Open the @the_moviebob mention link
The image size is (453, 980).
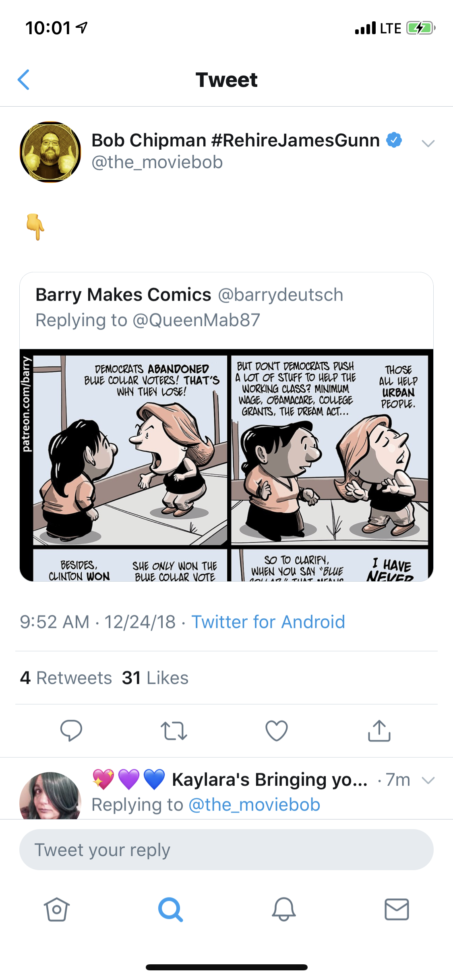click(254, 805)
